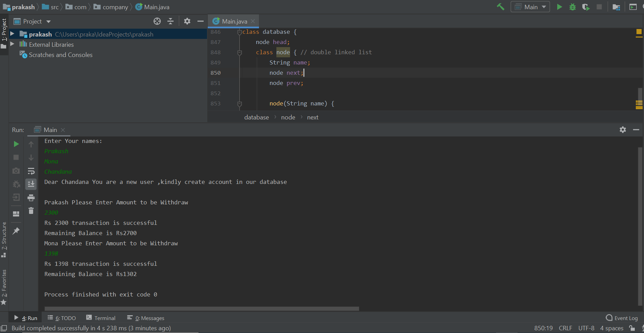
Task: Pin the Run tool window
Action: [16, 231]
